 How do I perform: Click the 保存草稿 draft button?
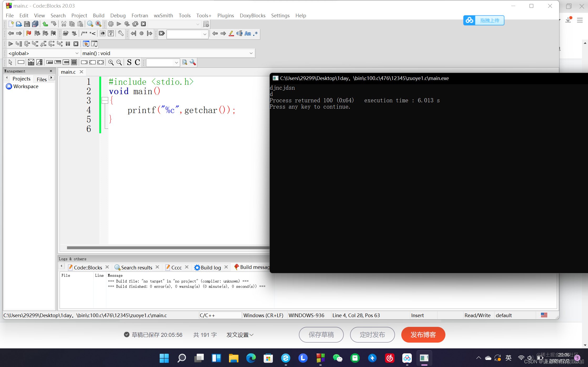point(321,335)
